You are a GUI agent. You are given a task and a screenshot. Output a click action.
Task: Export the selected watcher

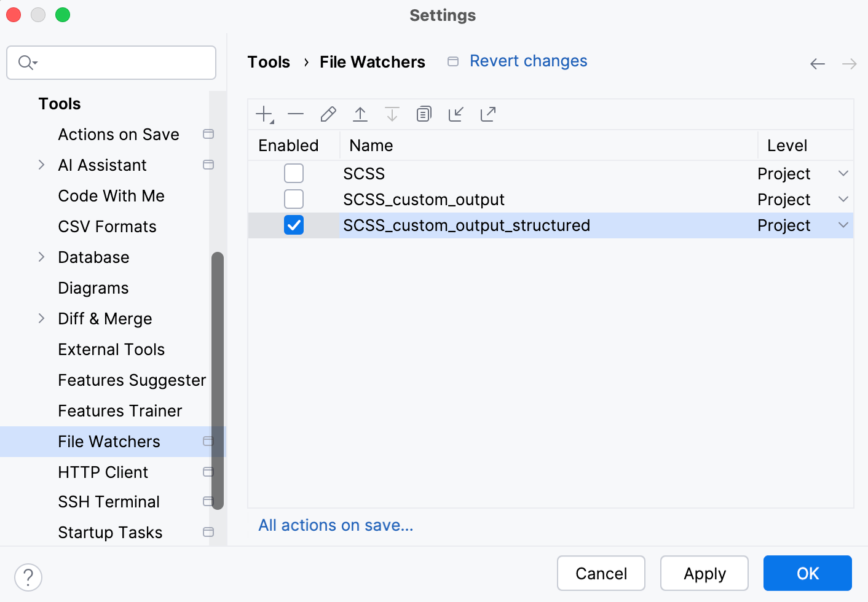point(487,114)
